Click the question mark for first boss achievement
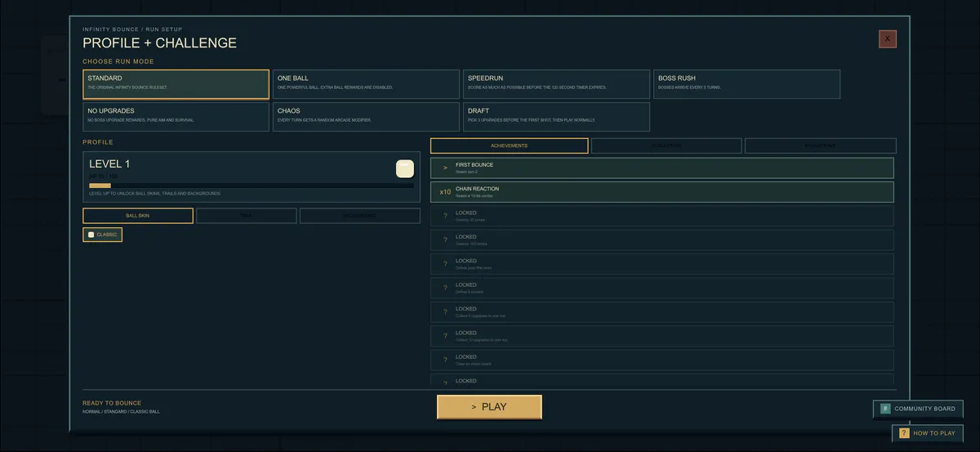The width and height of the screenshot is (980, 452). [x=445, y=264]
